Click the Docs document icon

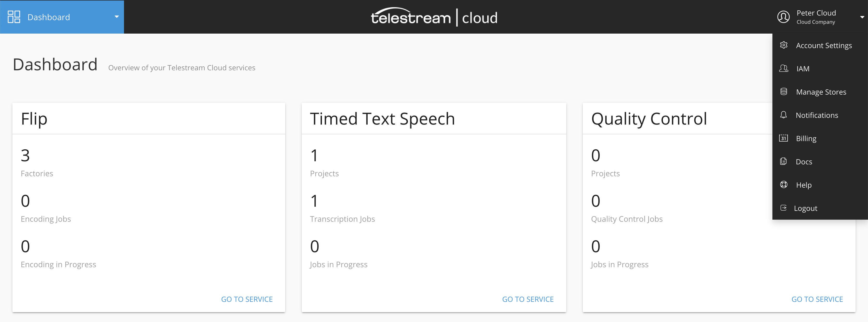tap(784, 162)
